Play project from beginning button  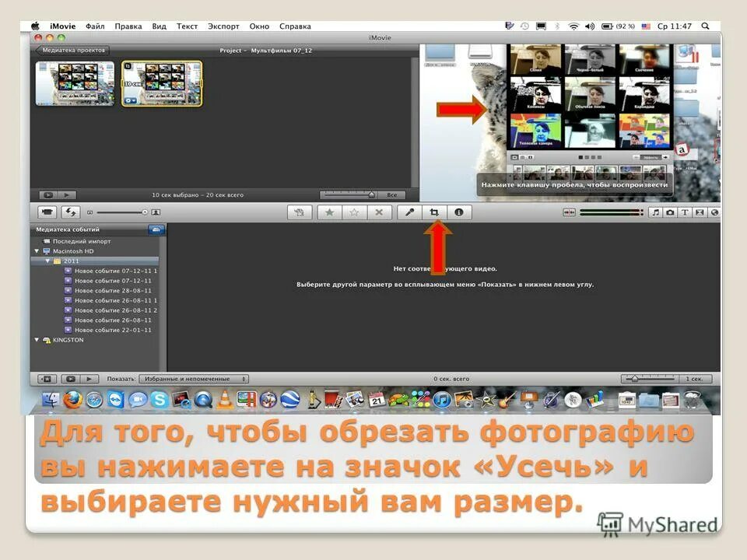point(67,194)
